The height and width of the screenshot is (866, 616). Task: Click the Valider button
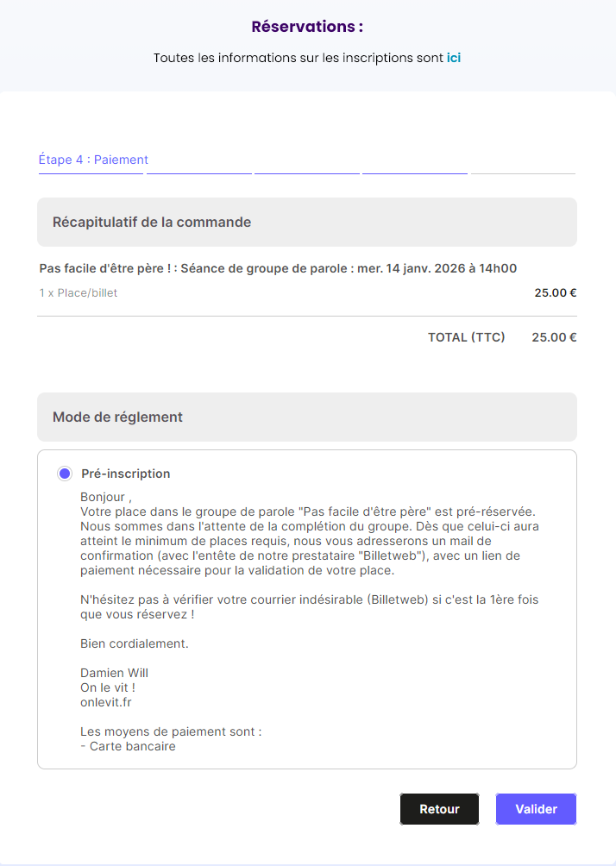pos(536,809)
